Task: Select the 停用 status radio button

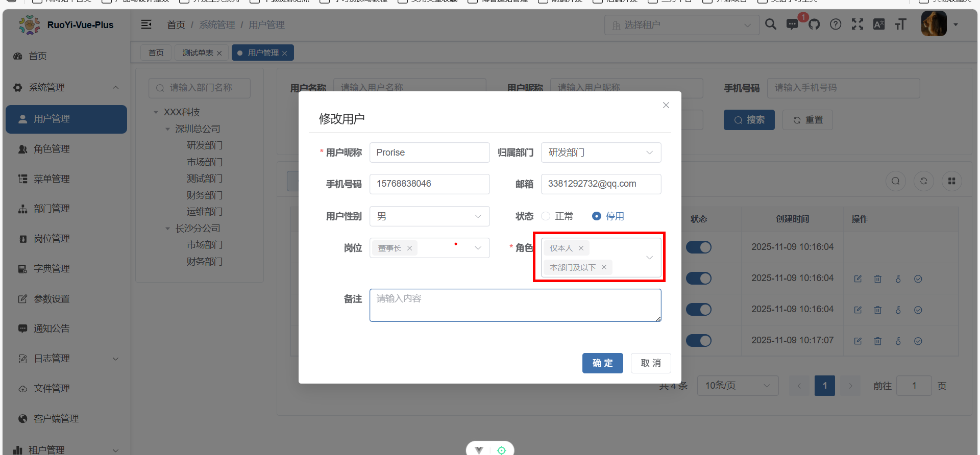Action: [x=596, y=216]
